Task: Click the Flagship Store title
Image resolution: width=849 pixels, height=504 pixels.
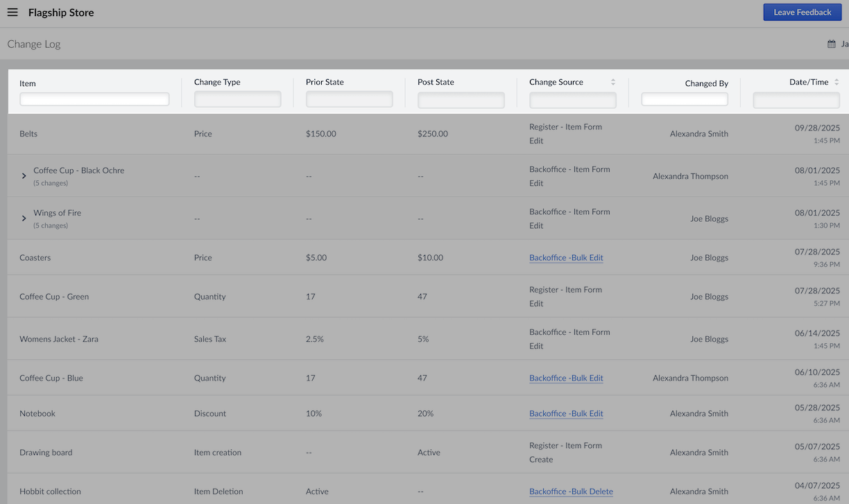Action: click(x=60, y=12)
